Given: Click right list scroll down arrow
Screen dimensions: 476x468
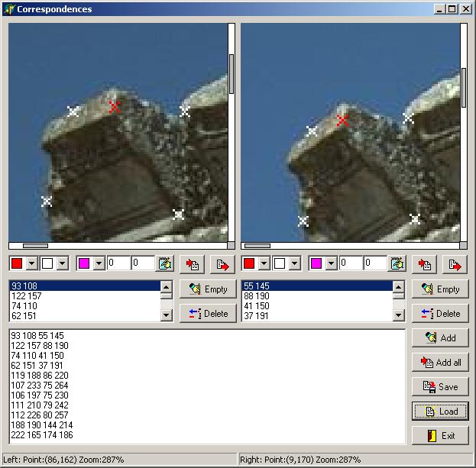Looking at the screenshot, I should (x=399, y=315).
